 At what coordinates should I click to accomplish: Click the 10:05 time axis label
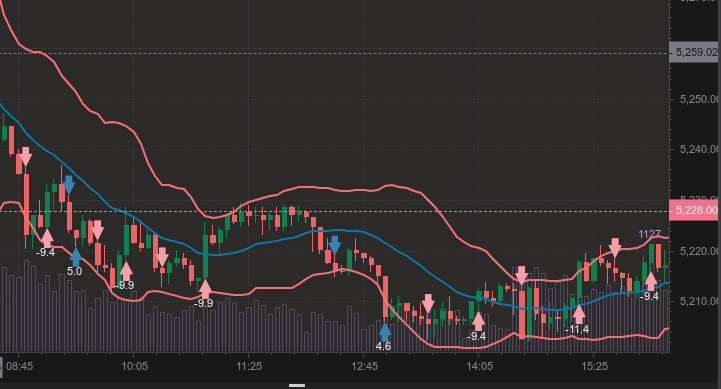point(135,366)
